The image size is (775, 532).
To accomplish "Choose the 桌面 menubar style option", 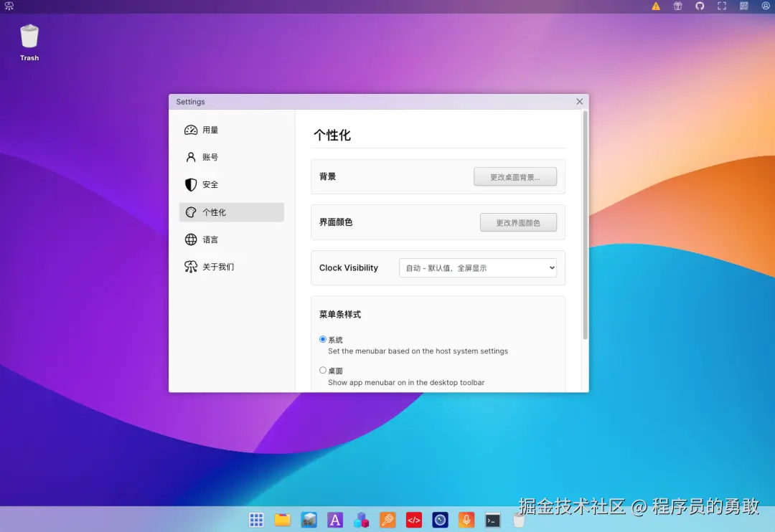I will coord(323,370).
